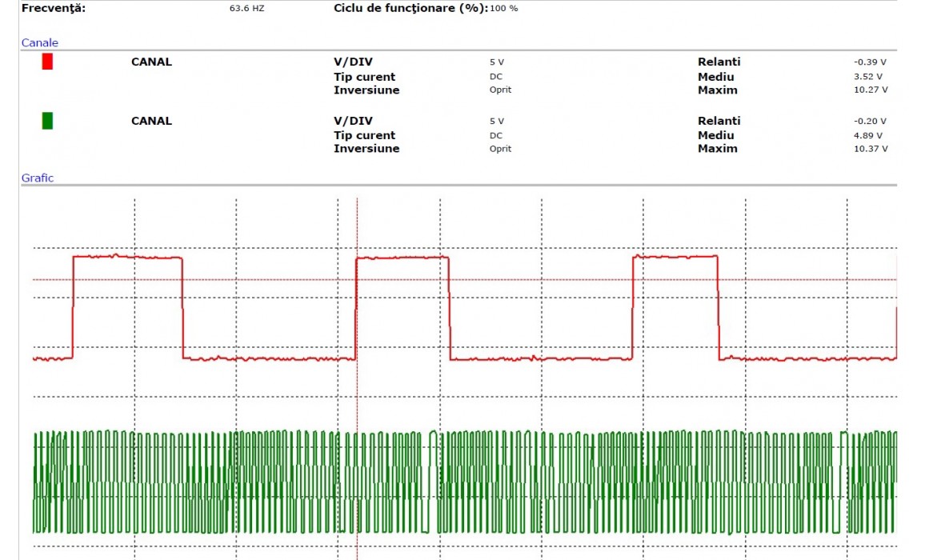925x560 pixels.
Task: Select the red channel's 10.27 V maximum
Action: click(871, 90)
